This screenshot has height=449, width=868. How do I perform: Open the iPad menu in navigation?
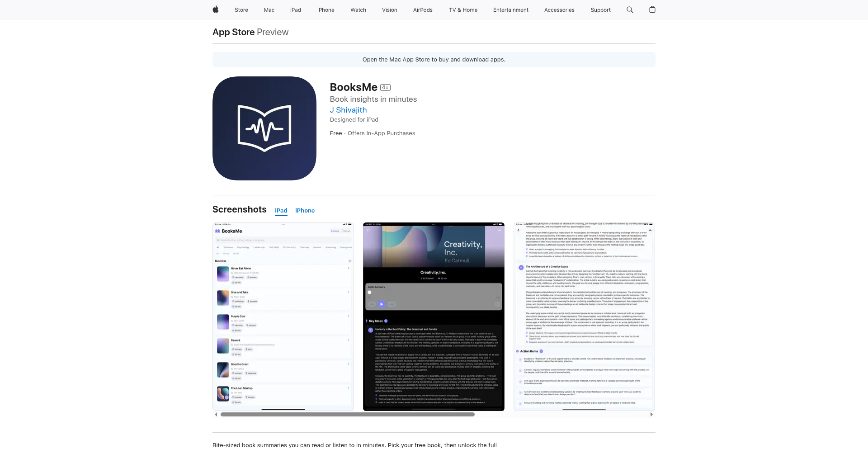[296, 10]
